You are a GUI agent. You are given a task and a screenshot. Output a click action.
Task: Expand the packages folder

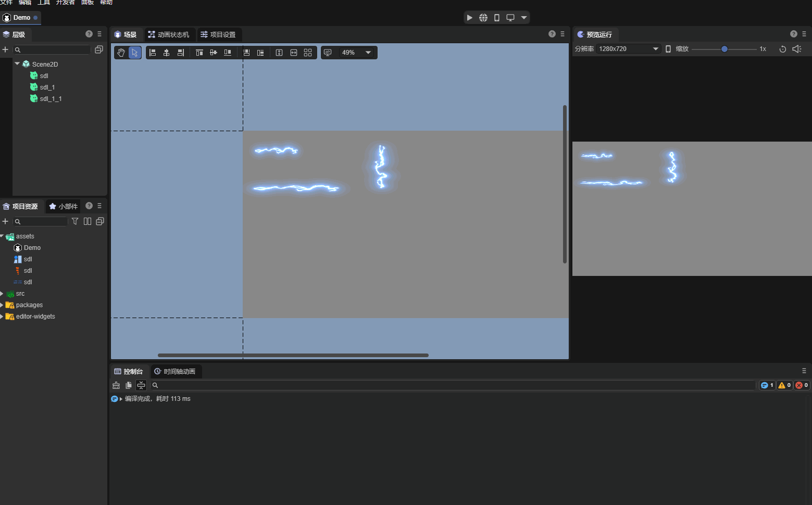point(2,305)
